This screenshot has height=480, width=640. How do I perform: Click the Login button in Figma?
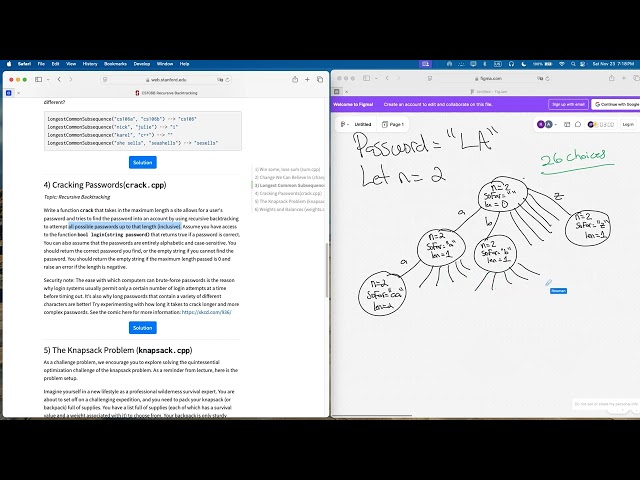(x=628, y=124)
